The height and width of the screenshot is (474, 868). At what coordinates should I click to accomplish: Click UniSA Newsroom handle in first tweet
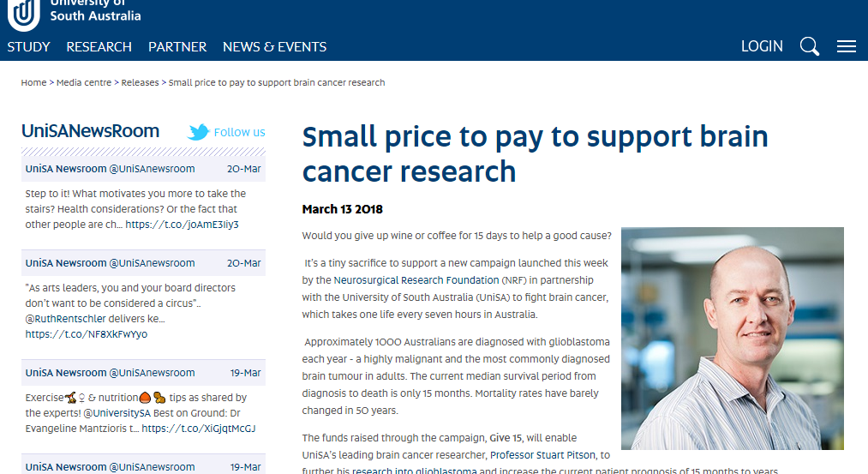click(111, 169)
